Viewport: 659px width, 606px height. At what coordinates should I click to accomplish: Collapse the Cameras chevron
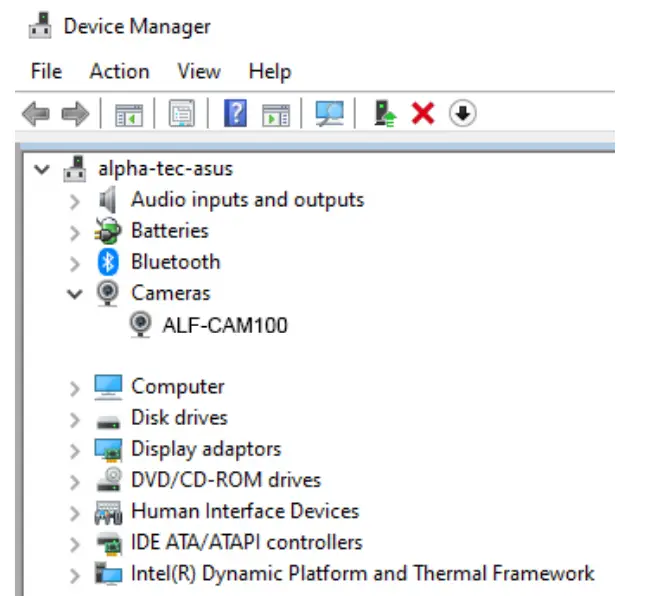[75, 294]
